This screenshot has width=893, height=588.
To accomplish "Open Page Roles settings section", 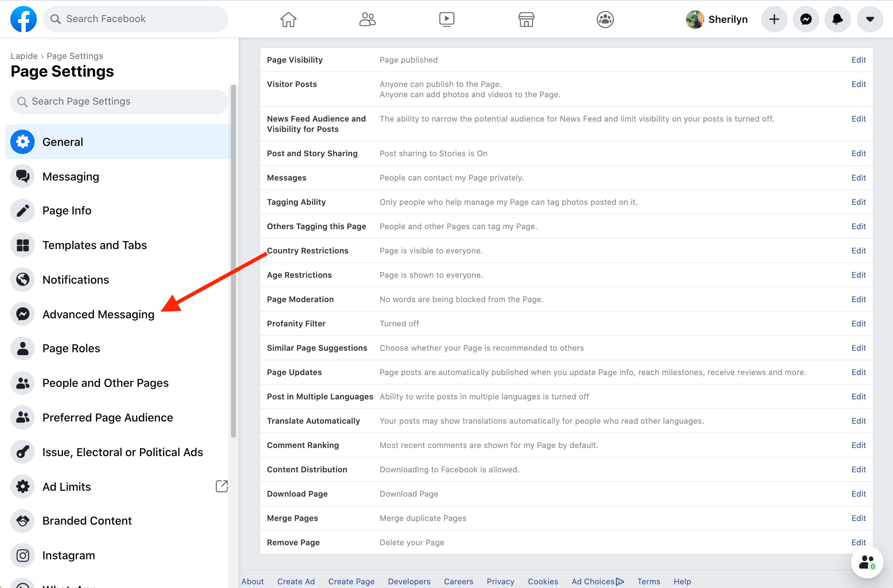I will (71, 348).
